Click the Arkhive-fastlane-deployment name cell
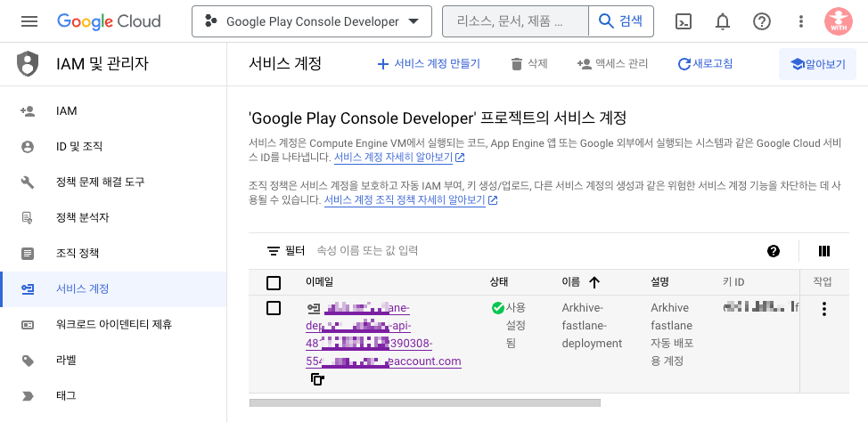The height and width of the screenshot is (422, 868). (x=592, y=326)
